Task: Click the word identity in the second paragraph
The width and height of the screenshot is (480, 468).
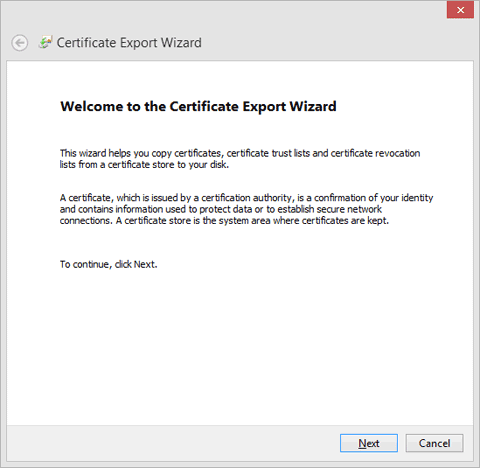Action: tap(417, 198)
